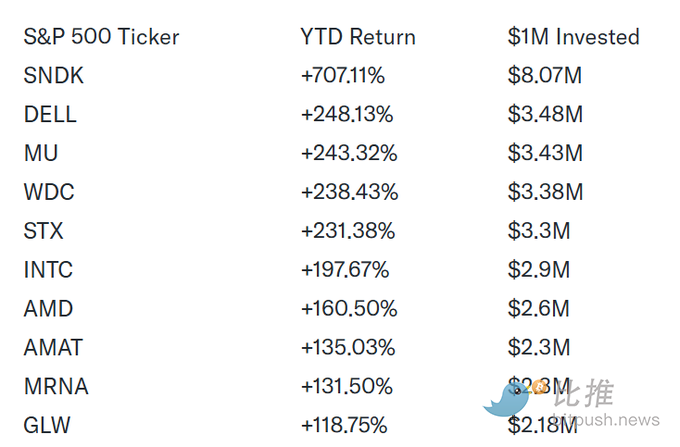Select the MRNA ticker cell

(56, 386)
